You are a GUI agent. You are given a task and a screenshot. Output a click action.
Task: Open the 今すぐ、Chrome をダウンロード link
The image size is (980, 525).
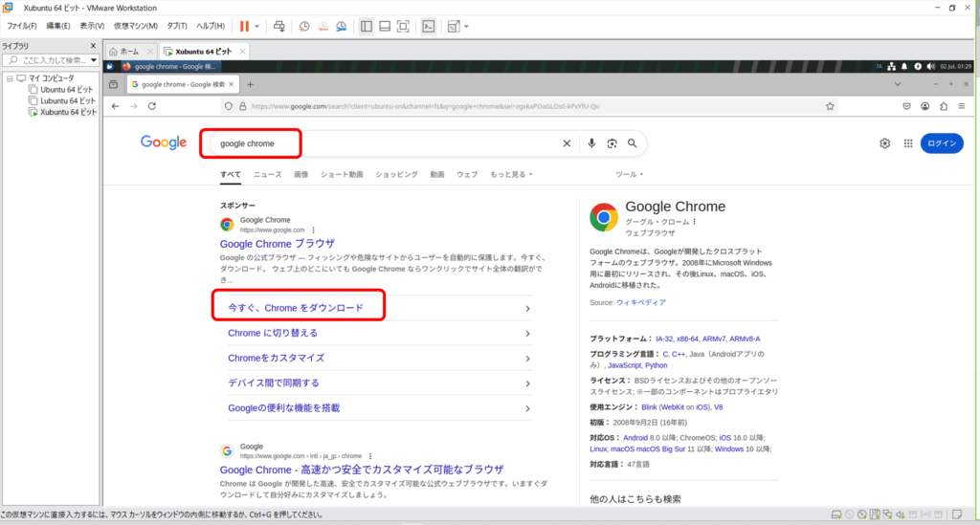point(296,308)
